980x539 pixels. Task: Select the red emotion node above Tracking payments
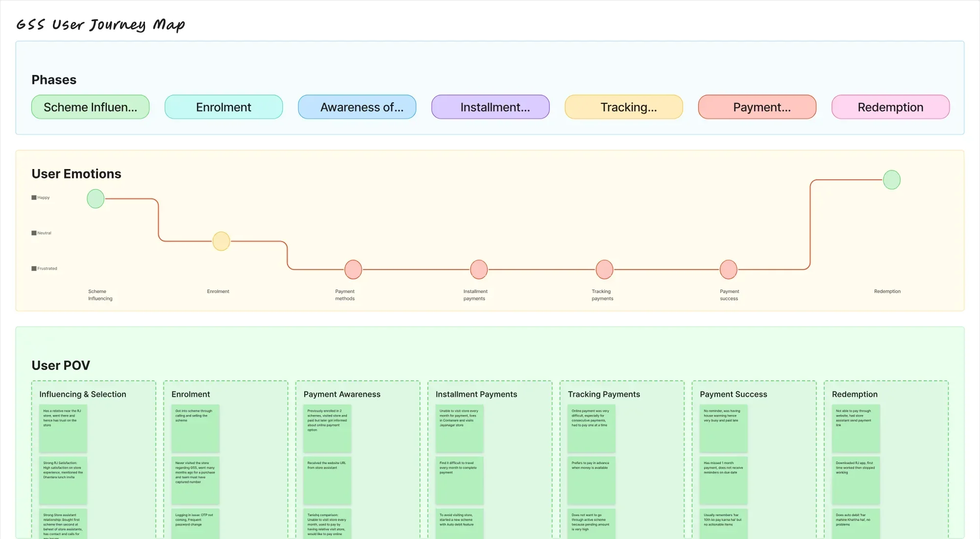604,269
